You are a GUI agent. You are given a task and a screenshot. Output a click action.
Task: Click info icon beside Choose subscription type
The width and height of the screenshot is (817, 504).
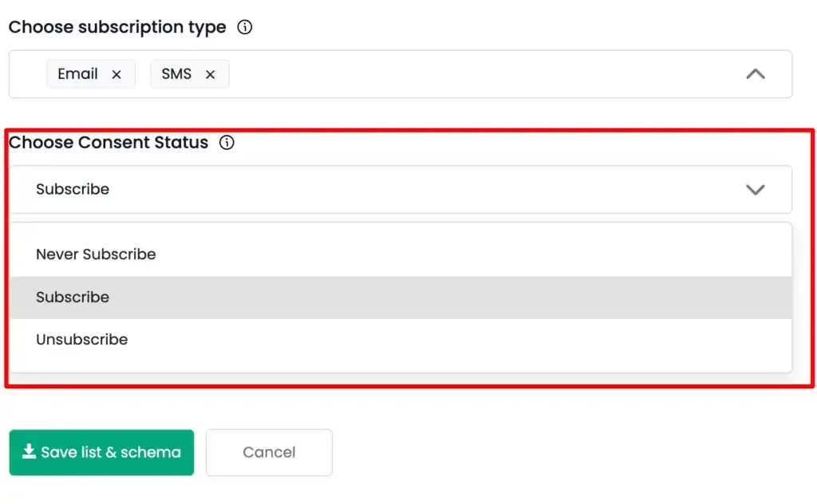[x=244, y=27]
